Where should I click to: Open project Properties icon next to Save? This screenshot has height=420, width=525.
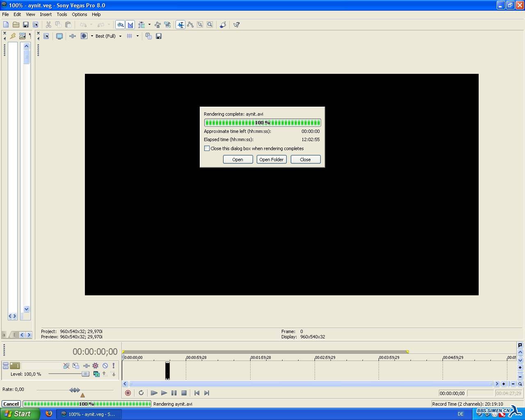coord(35,25)
